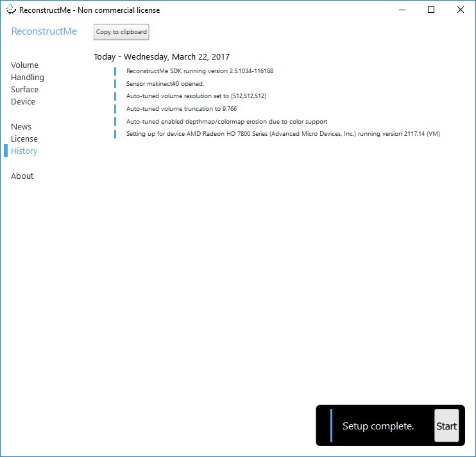Open the Volume settings page
Image resolution: width=476 pixels, height=457 pixels.
(x=24, y=65)
